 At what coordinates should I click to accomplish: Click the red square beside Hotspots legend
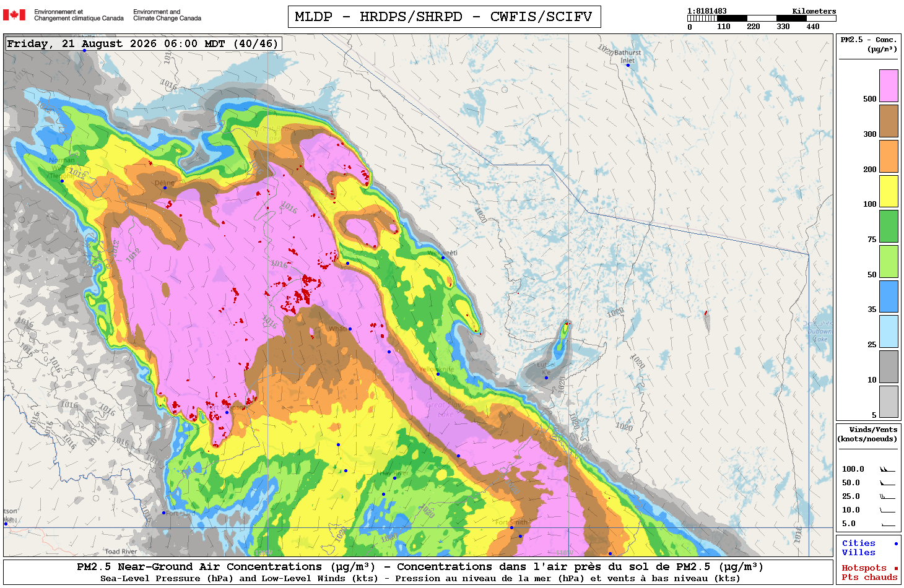click(x=895, y=568)
